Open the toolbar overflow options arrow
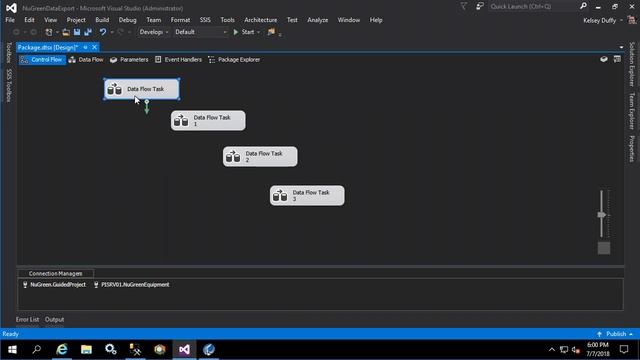 (x=280, y=35)
